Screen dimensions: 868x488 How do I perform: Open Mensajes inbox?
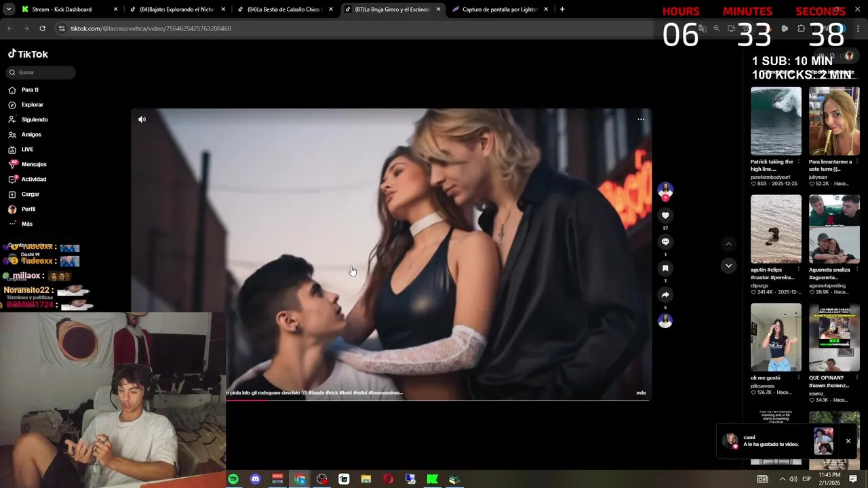pos(28,164)
